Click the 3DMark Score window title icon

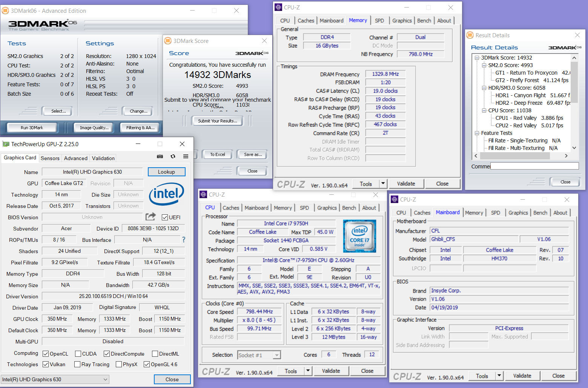point(168,41)
